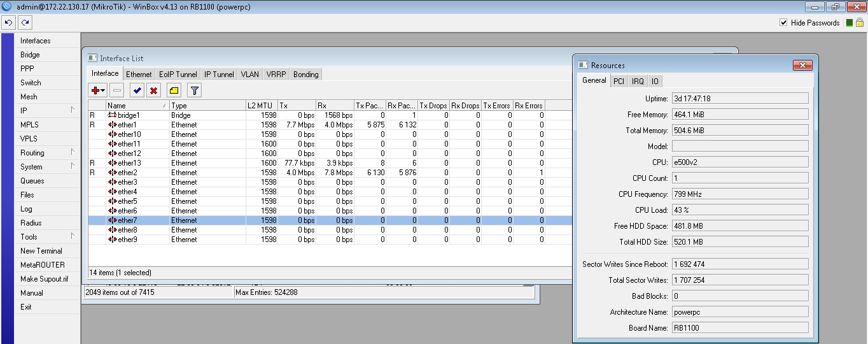Image resolution: width=868 pixels, height=344 pixels.
Task: Click the red X Disable button
Action: tap(154, 91)
